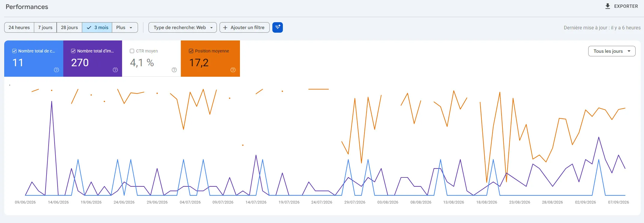Click the plus icon in Ajouter un filtre
Screen dimensions: 644x223
click(225, 28)
